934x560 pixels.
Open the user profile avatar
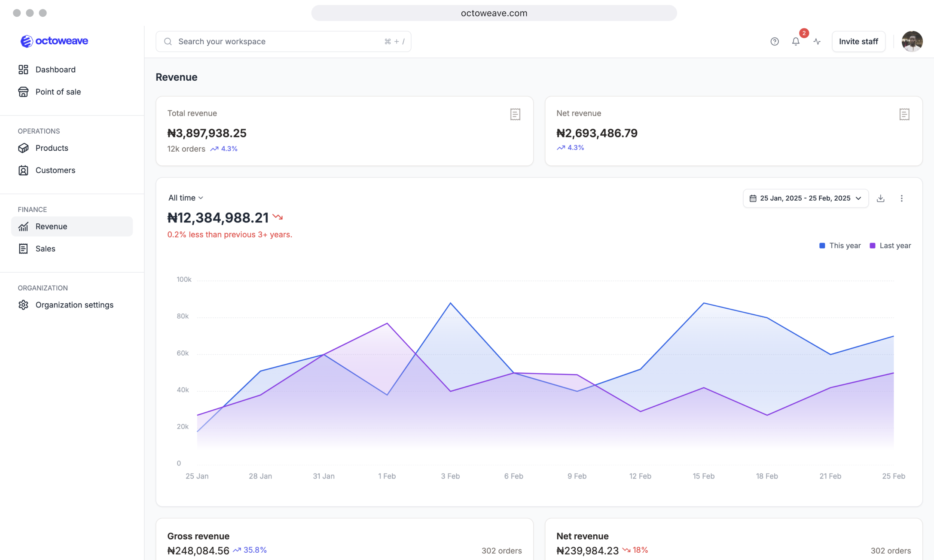(x=912, y=42)
